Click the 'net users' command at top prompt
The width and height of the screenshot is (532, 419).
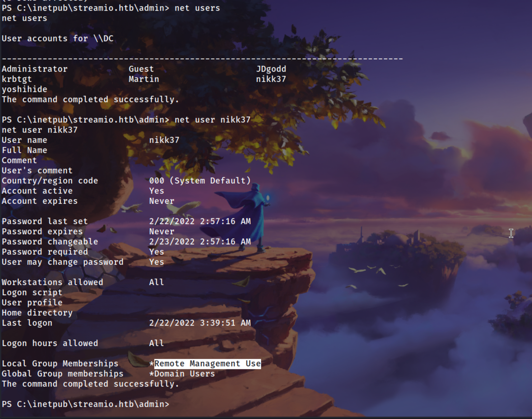click(x=197, y=8)
